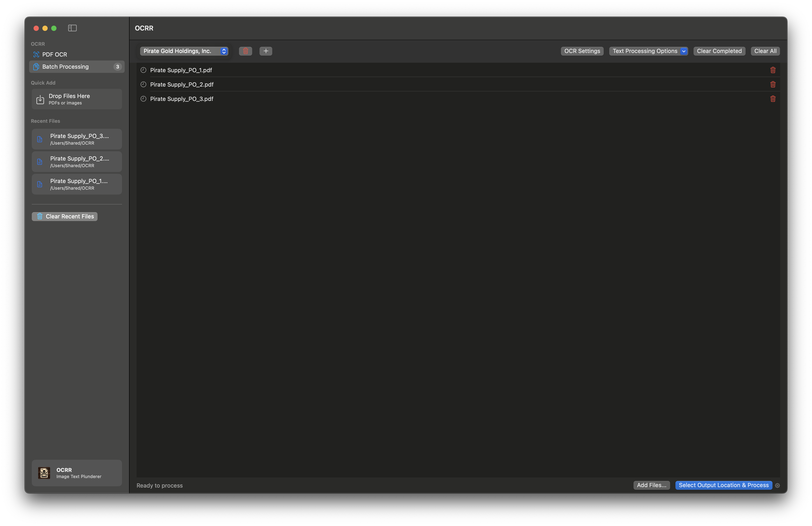Image resolution: width=812 pixels, height=526 pixels.
Task: Click the Batch Processing count badge
Action: point(117,66)
